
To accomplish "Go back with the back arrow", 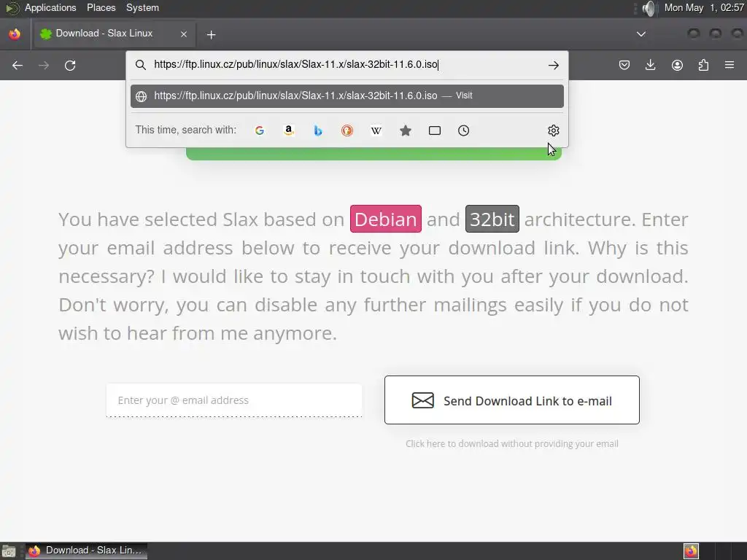I will point(18,65).
